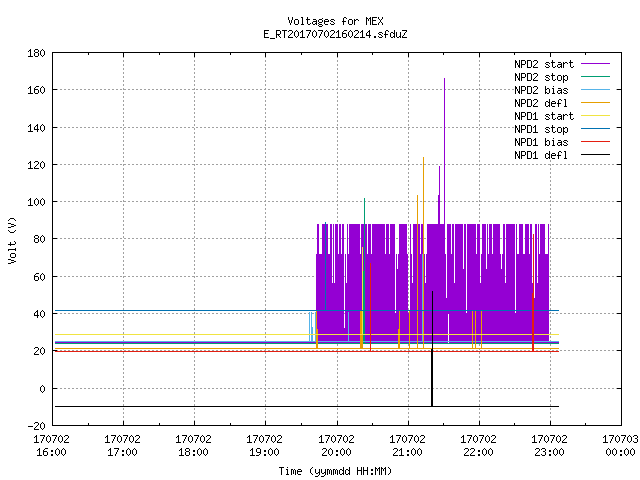Click the 40 y-axis tick label
The image size is (640, 480).
click(39, 314)
